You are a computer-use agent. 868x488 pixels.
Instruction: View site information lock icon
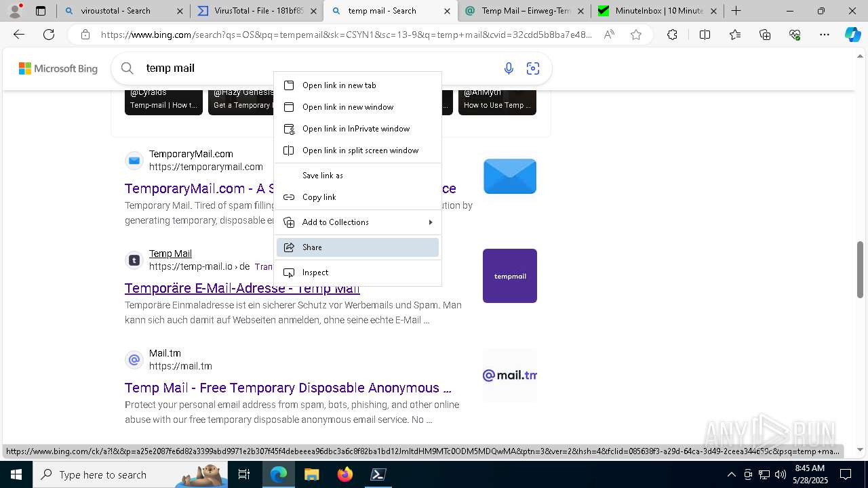[x=85, y=35]
